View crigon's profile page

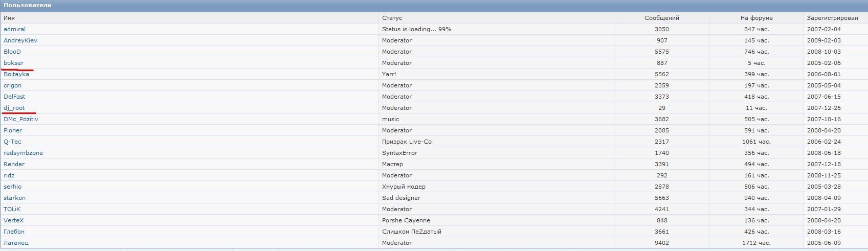[13, 85]
